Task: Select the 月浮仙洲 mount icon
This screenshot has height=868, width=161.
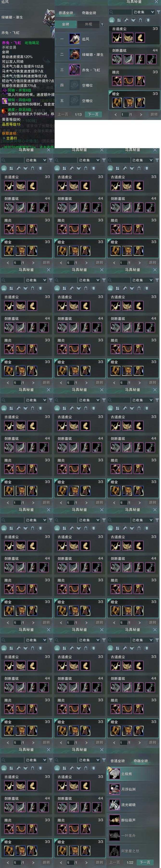Action: [x=115, y=789]
